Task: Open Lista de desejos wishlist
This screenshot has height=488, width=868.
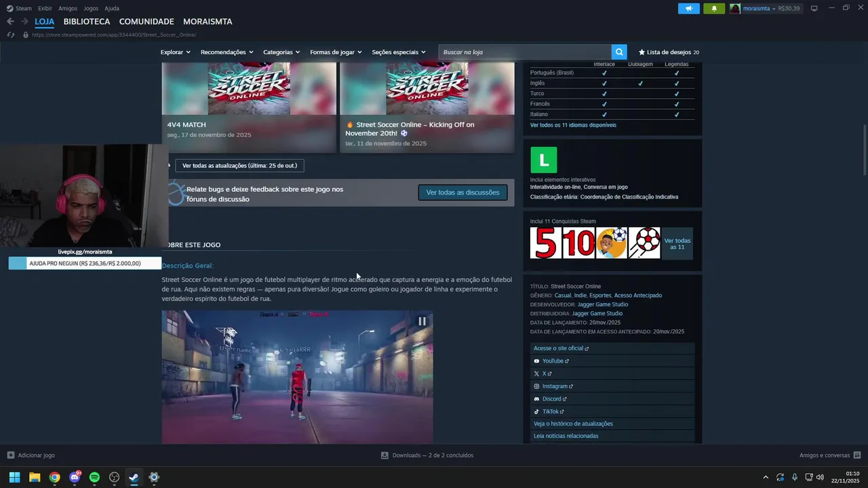Action: point(669,52)
